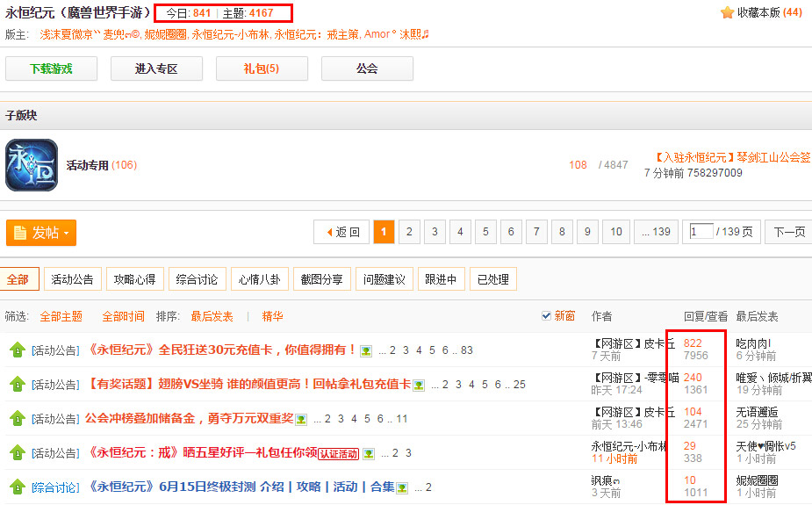Open moderator profile 永恒纪元-小布林

[x=231, y=35]
